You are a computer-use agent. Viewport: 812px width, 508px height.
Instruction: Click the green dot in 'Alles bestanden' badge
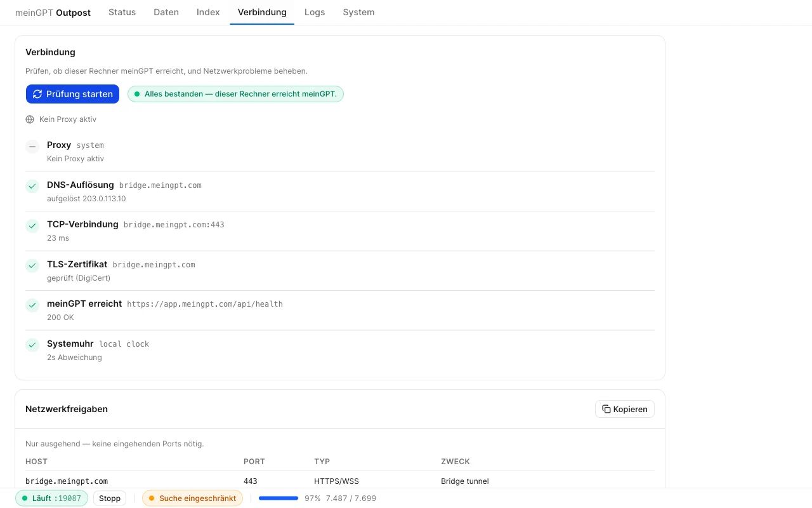click(137, 94)
